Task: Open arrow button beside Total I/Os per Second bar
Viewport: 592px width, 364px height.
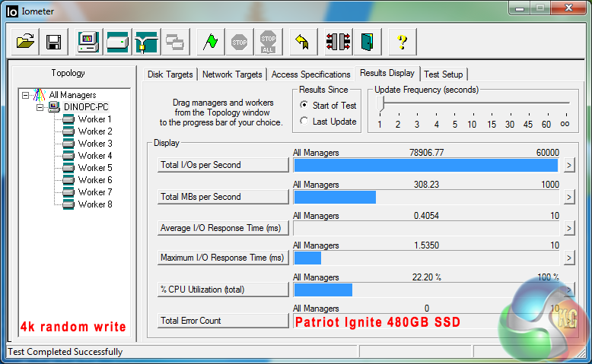Action: point(568,166)
